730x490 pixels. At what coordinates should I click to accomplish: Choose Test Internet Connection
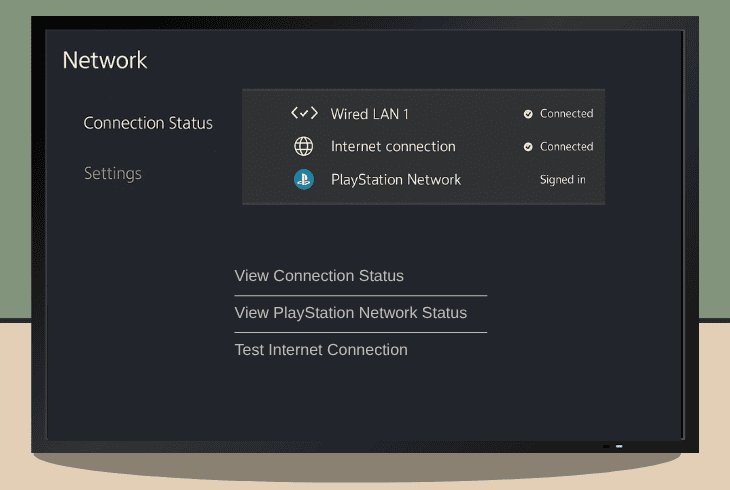[321, 350]
